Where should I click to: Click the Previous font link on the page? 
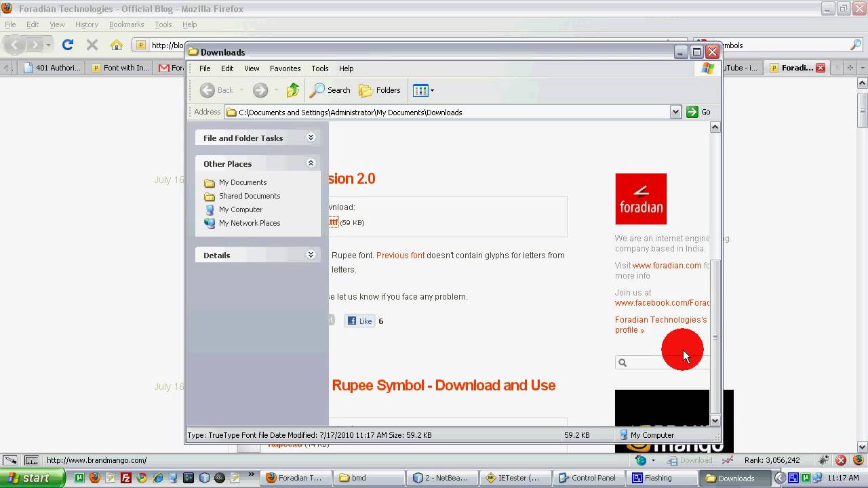(400, 256)
